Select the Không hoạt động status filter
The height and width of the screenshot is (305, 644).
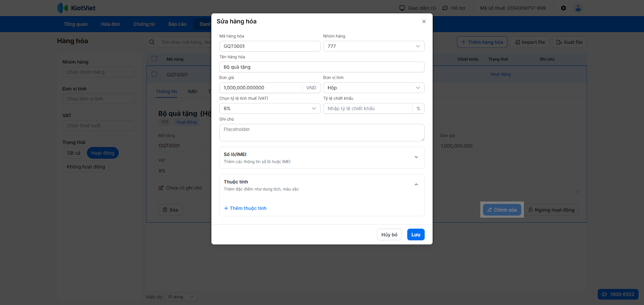[x=86, y=167]
